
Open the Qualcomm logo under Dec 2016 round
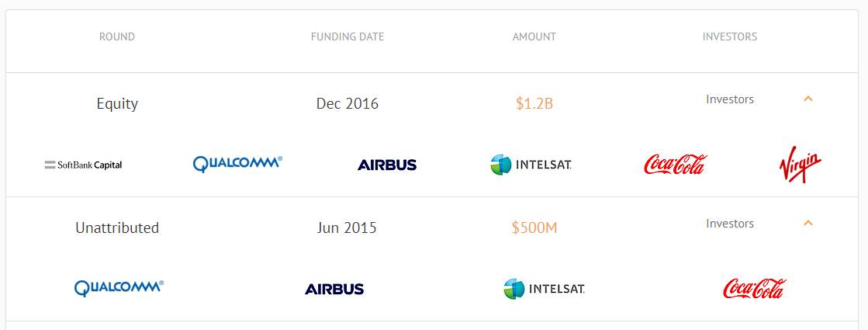(237, 164)
